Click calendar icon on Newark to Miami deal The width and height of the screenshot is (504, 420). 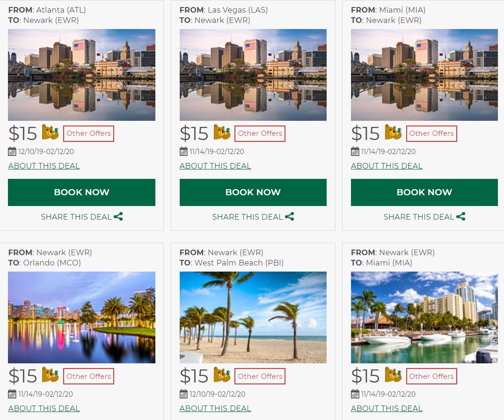tap(355, 394)
